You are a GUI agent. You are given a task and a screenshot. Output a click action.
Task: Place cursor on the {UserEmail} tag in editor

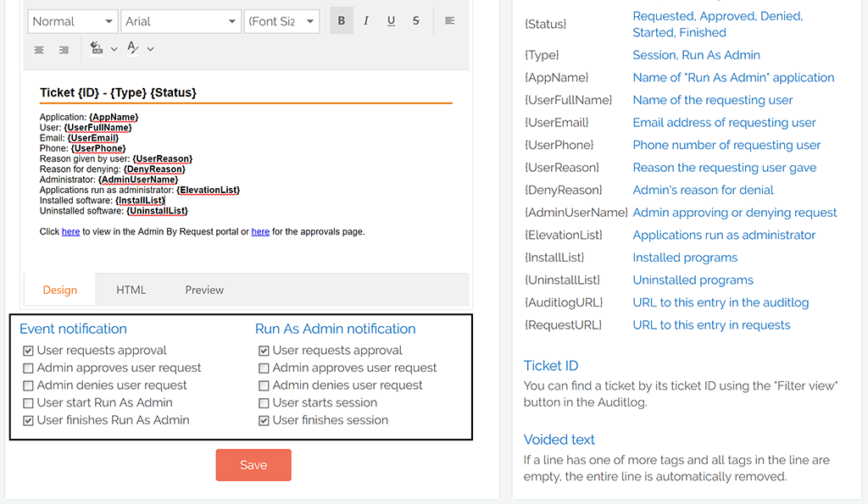coord(93,138)
